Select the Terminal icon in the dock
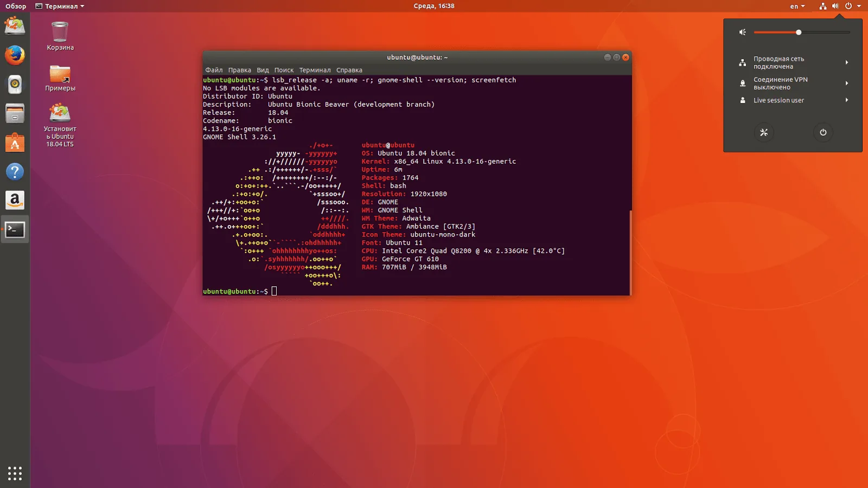Viewport: 868px width, 488px height. (15, 229)
